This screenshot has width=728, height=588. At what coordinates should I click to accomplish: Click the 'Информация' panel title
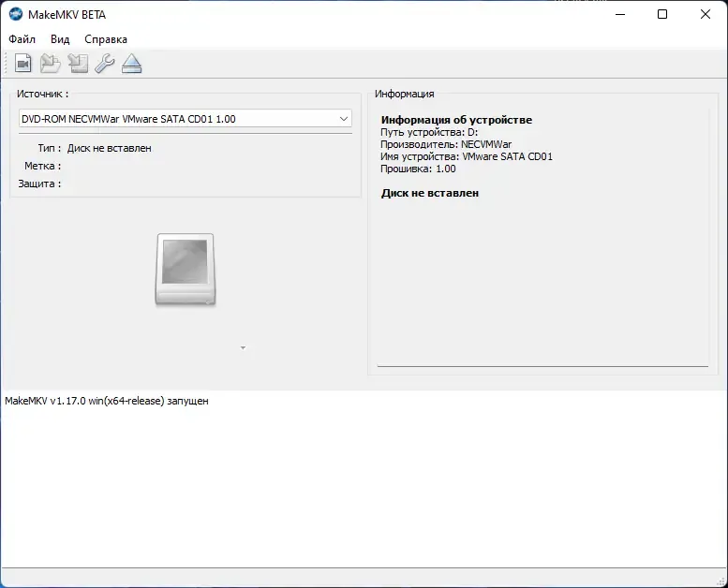pos(405,94)
